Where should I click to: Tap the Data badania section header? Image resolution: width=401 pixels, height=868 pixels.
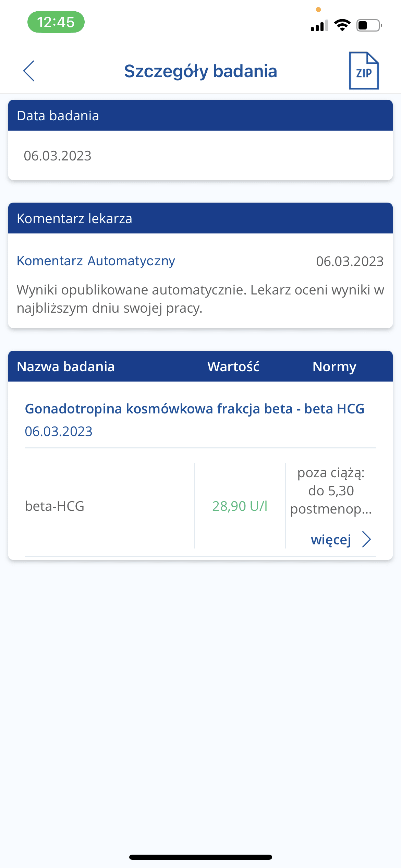coord(58,116)
